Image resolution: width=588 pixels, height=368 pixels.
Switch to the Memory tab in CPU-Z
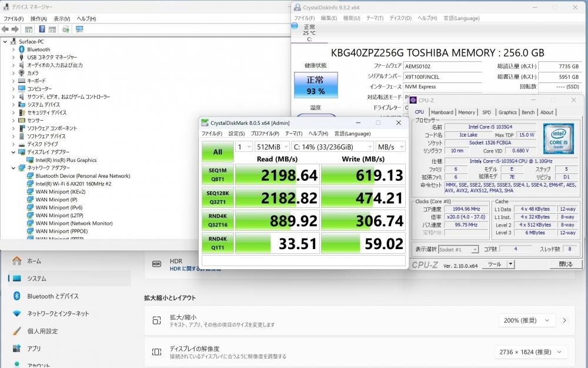pos(466,112)
